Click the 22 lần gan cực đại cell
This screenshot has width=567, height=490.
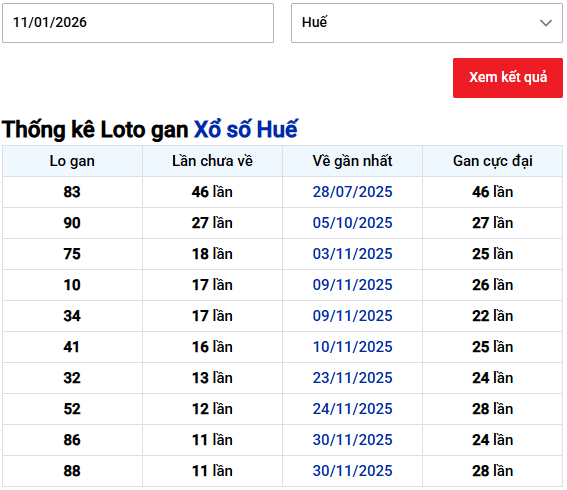click(493, 316)
